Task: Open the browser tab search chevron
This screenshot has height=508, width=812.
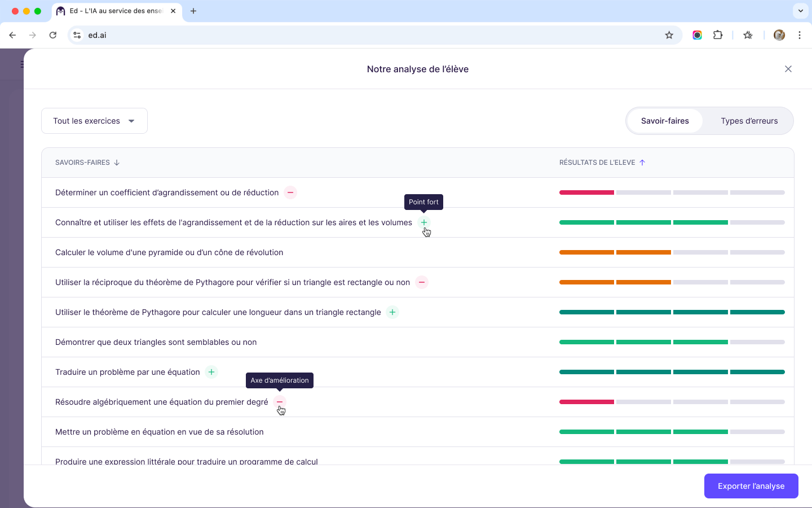Action: tap(800, 11)
